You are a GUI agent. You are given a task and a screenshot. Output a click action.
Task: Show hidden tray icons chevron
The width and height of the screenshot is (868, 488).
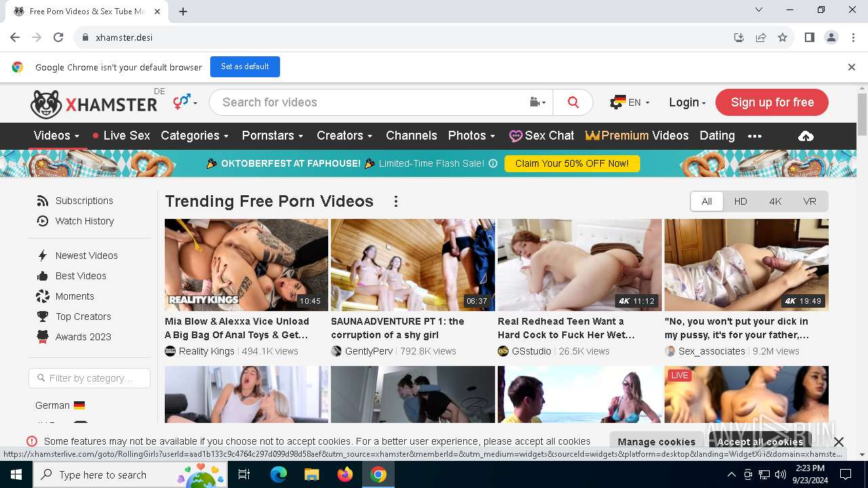click(731, 474)
